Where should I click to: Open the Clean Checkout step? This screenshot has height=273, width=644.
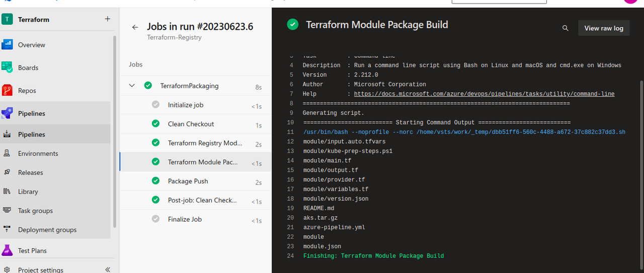(195, 124)
